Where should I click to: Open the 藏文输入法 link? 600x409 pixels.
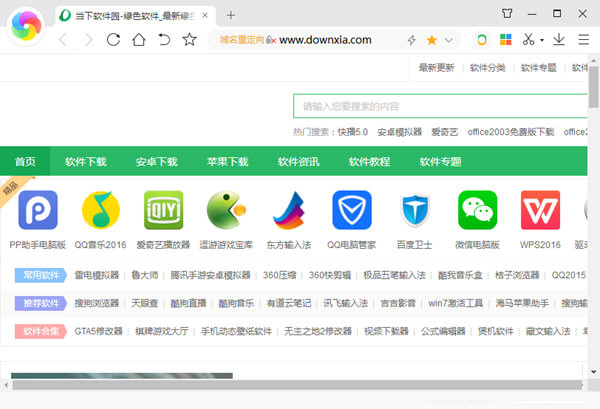pyautogui.click(x=548, y=331)
